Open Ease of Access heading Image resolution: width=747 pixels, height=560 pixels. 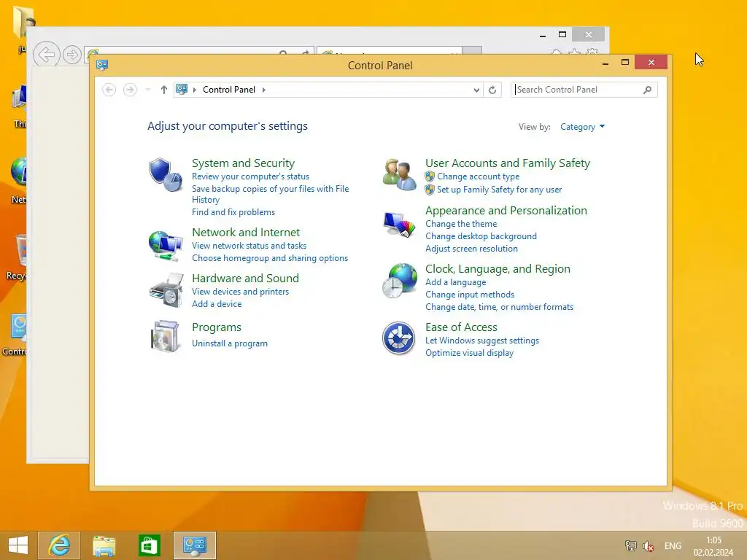click(x=461, y=327)
